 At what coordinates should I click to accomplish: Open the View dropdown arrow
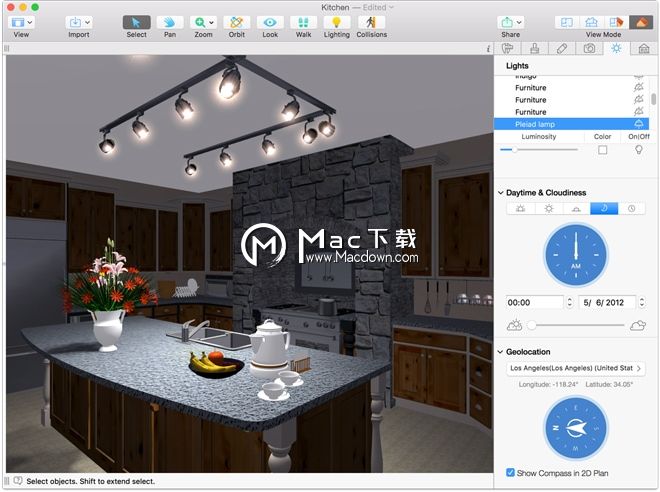[30, 22]
